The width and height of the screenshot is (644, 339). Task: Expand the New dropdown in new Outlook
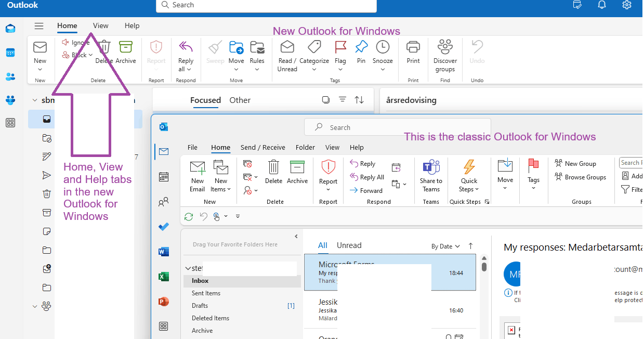click(x=40, y=70)
